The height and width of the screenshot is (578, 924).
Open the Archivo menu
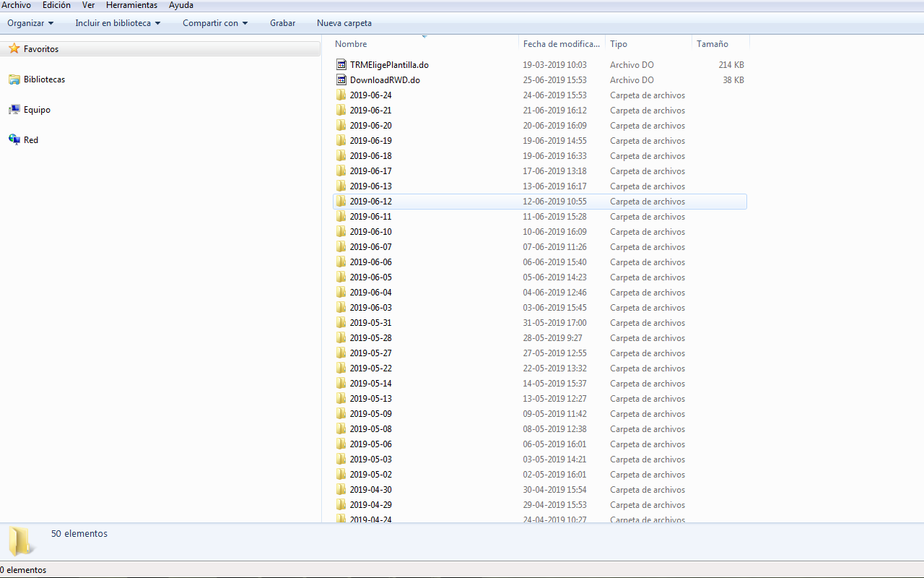point(16,5)
